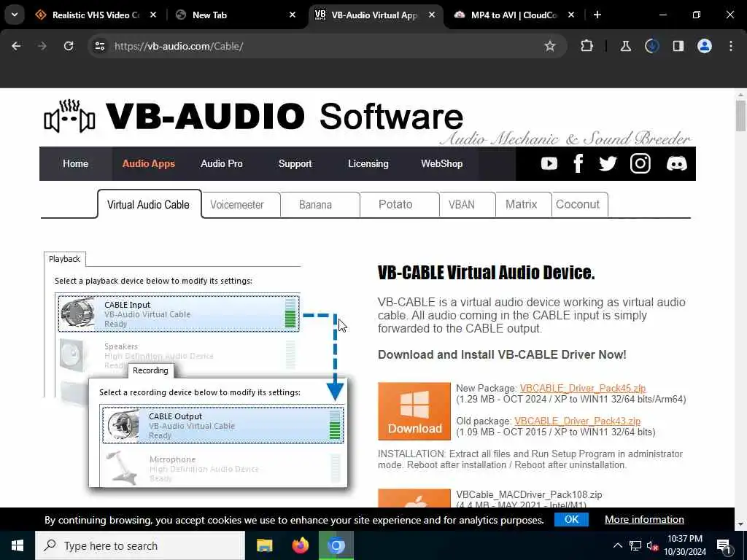The height and width of the screenshot is (560, 747).
Task: Reload the current page
Action: tap(69, 46)
